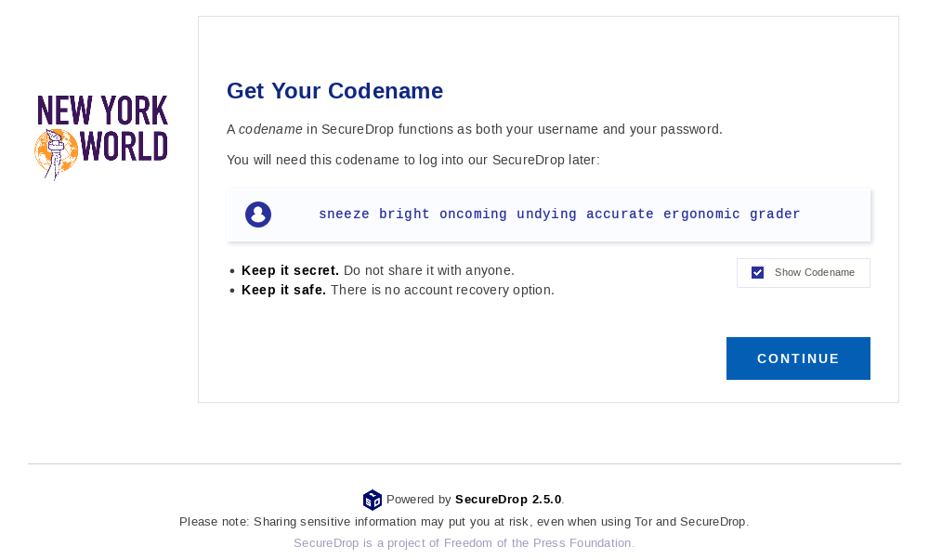Uncheck the Show Codename checkbox
The width and height of the screenshot is (929, 560).
click(757, 272)
